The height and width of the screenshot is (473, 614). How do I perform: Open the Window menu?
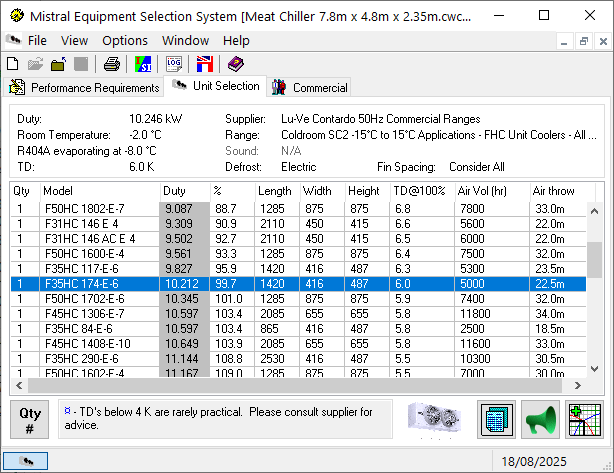tap(186, 40)
